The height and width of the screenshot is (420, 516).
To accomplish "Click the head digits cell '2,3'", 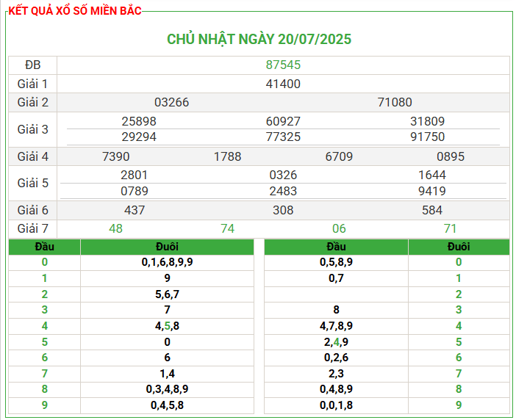I will [x=336, y=374].
